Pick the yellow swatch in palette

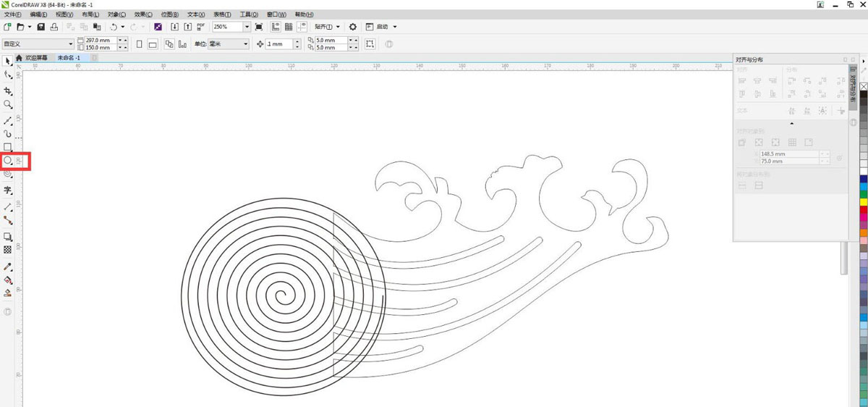[864, 201]
